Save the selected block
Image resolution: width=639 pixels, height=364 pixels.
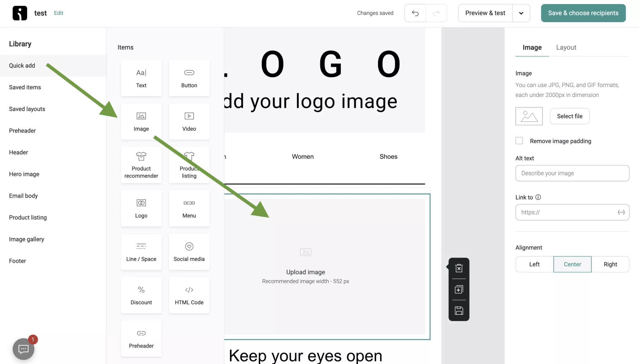click(x=459, y=310)
